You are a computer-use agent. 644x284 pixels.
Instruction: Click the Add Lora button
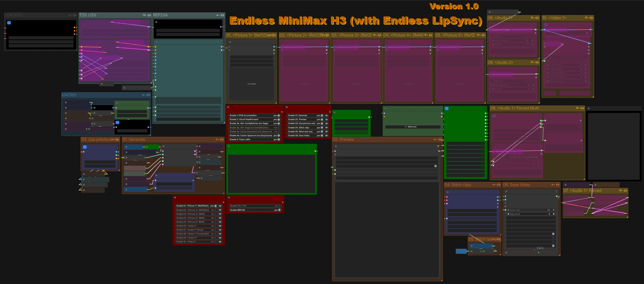point(412,127)
